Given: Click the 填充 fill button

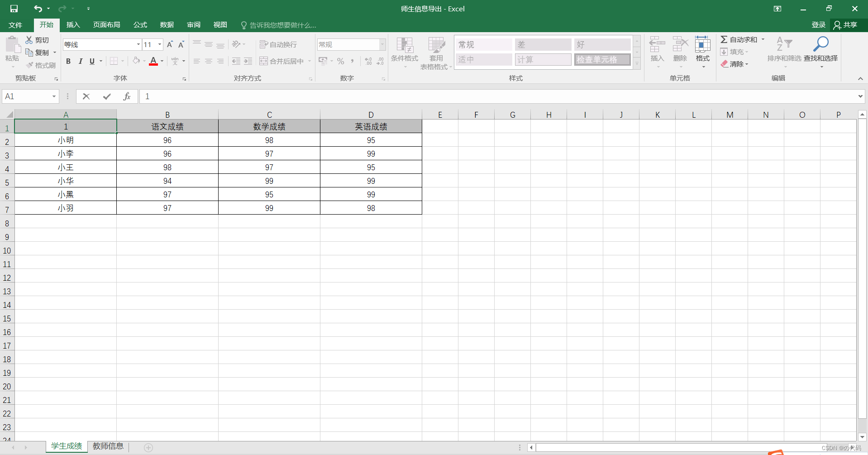Looking at the screenshot, I should pyautogui.click(x=734, y=52).
